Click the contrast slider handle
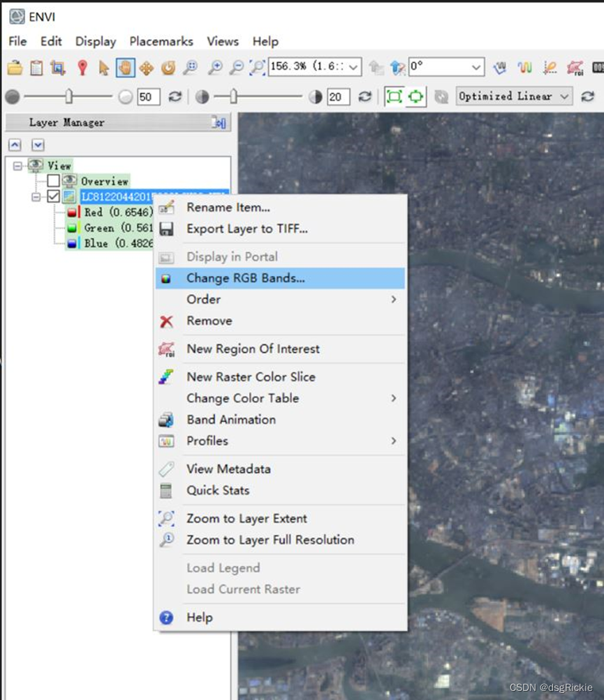This screenshot has width=604, height=700. 234,96
